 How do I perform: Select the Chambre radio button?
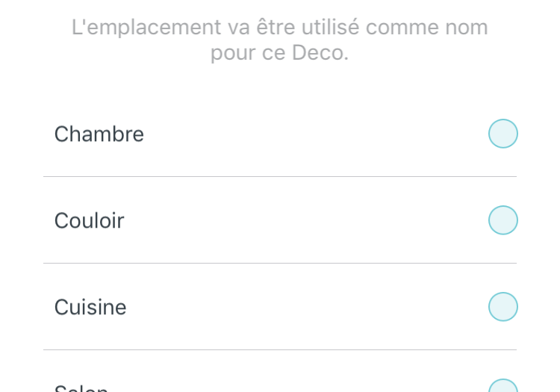503,134
